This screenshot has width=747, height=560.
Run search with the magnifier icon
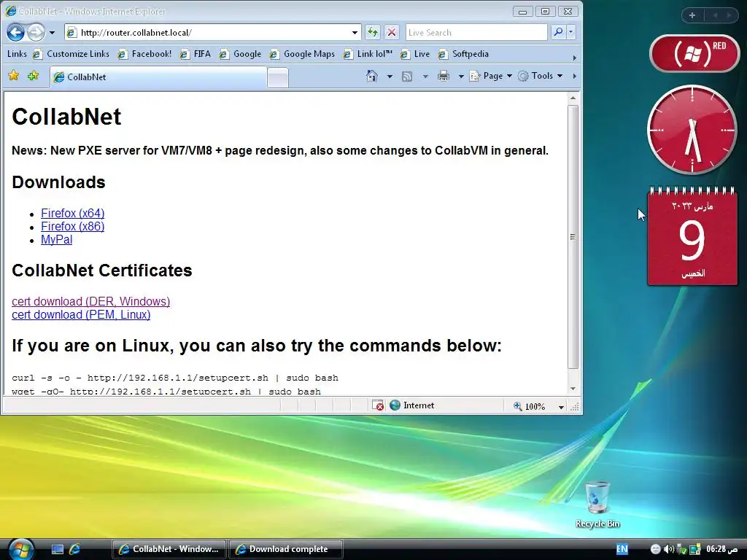(x=558, y=32)
